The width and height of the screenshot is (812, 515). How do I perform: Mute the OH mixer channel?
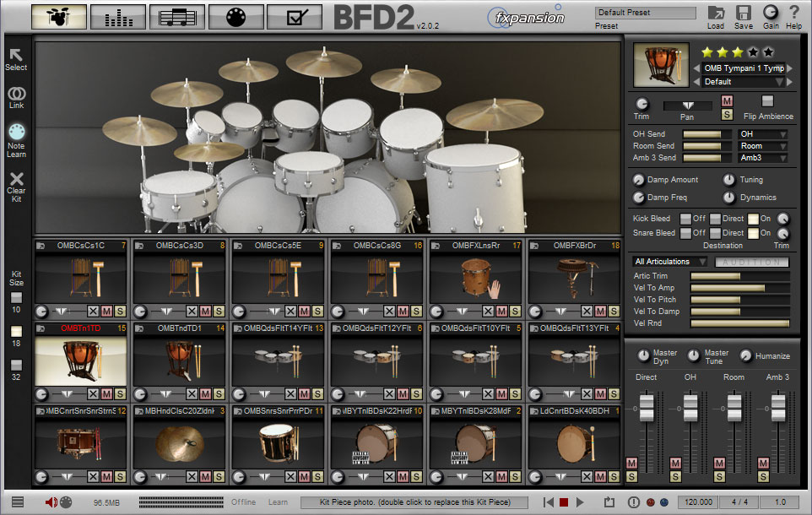(x=675, y=463)
